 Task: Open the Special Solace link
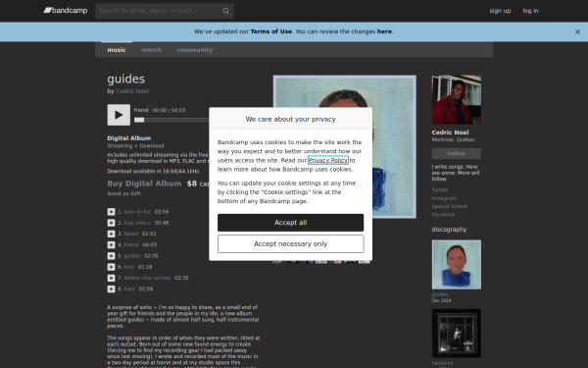click(x=449, y=206)
